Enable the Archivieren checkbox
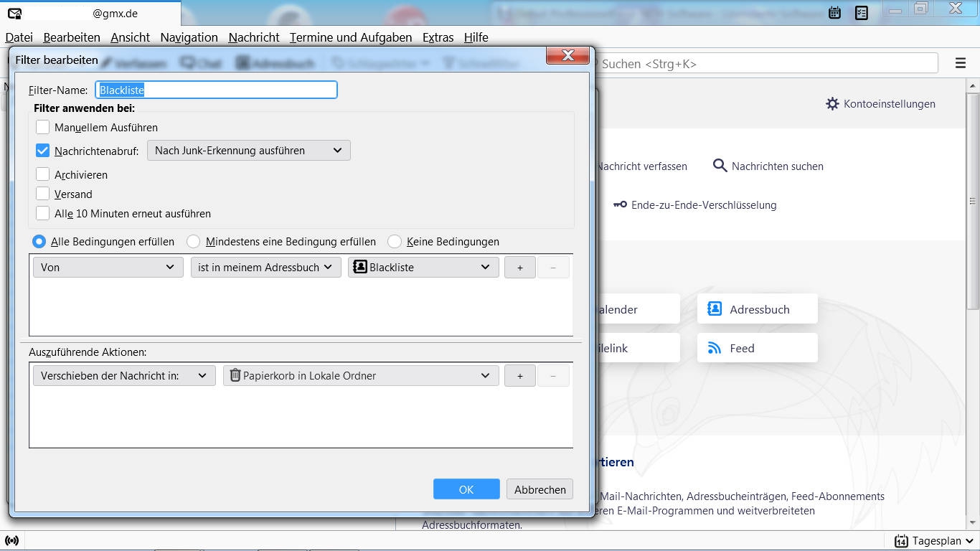This screenshot has width=980, height=551. pos(42,174)
